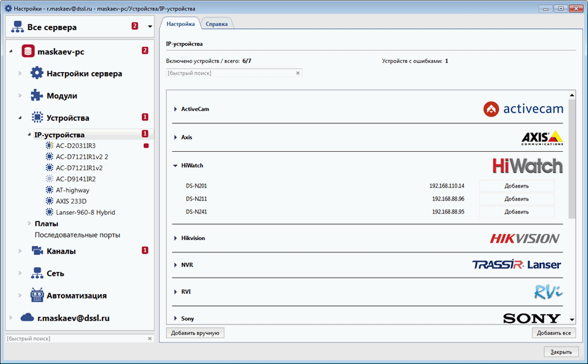Click Добавить for DS-N201 device
Viewport: 588px width, 364px height.
tap(516, 186)
